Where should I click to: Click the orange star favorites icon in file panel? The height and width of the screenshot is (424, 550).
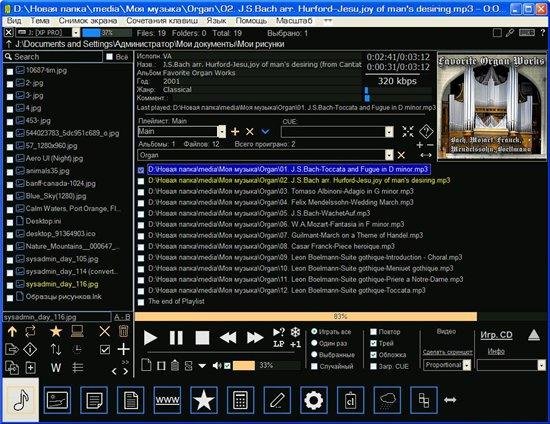click(x=56, y=331)
